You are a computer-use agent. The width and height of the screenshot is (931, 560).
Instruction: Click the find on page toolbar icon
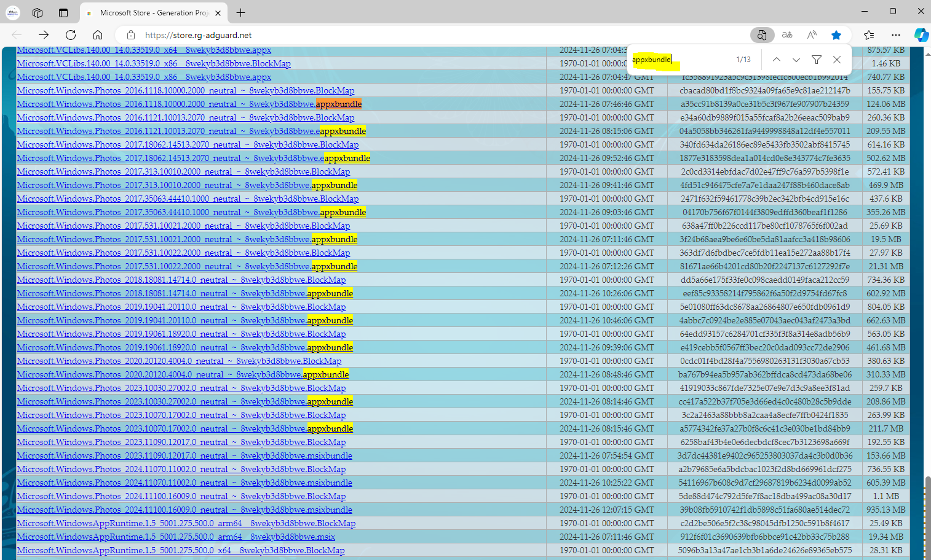point(762,35)
